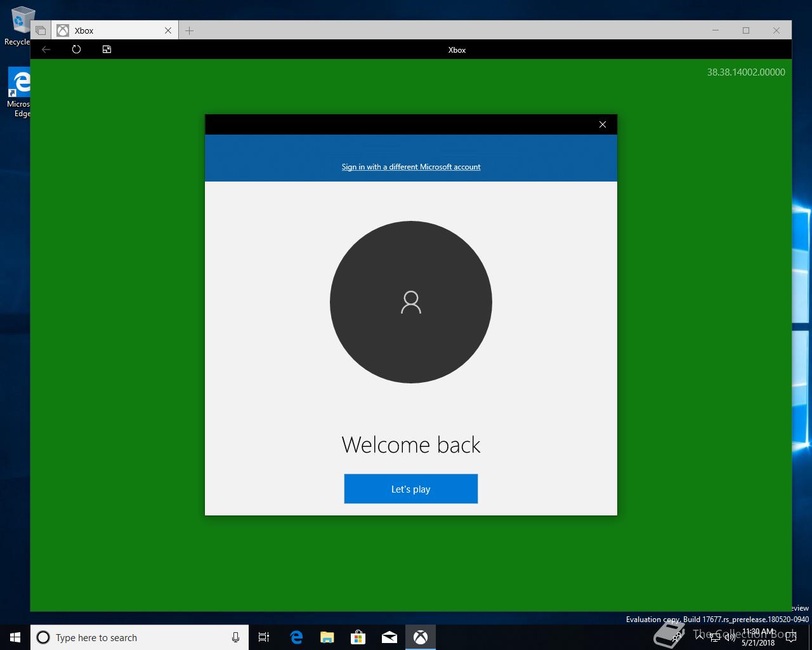The image size is (812, 650).
Task: Refresh the Xbox app page
Action: coord(76,50)
